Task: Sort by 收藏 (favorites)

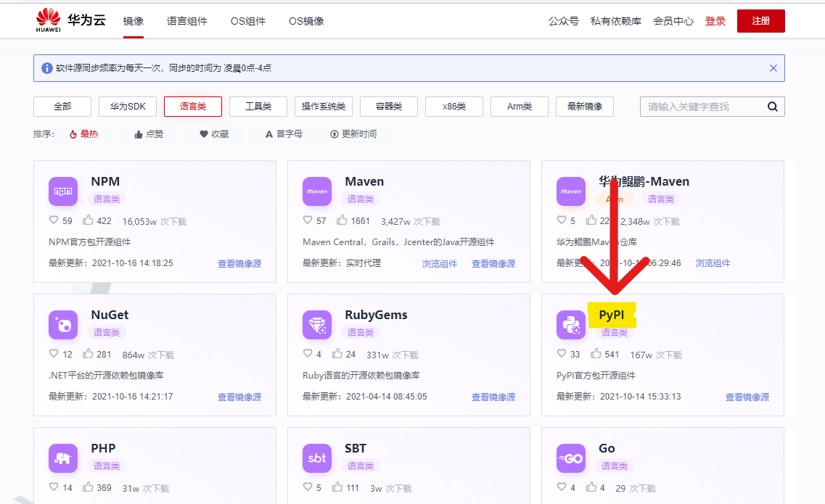Action: click(x=214, y=134)
